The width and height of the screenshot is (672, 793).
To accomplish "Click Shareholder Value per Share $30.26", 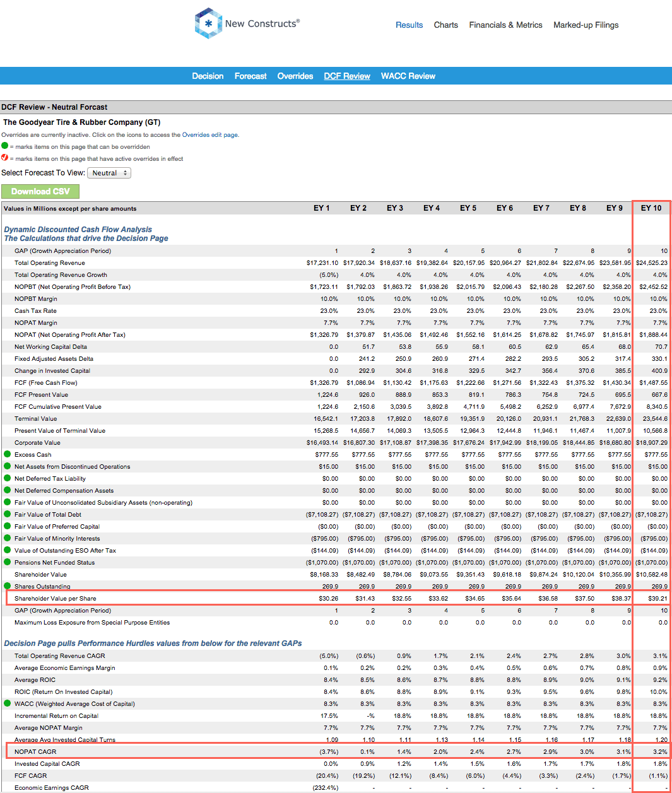I will click(329, 599).
